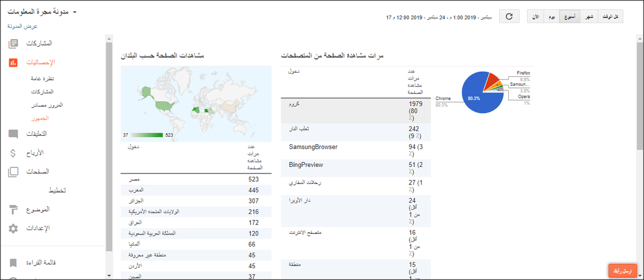Click the تخطيط layout menu item
644x280 pixels.
[x=57, y=190]
